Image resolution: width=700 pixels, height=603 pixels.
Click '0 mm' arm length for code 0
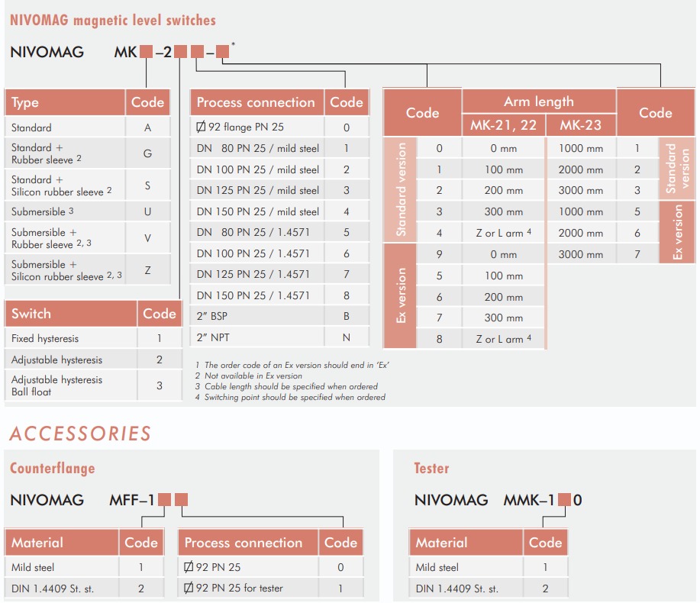pos(504,148)
